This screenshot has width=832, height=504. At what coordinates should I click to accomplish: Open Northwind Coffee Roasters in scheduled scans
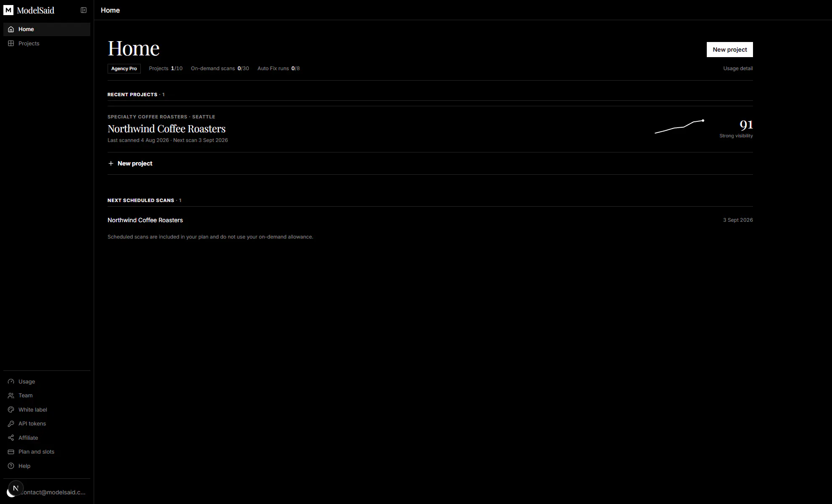(x=145, y=220)
